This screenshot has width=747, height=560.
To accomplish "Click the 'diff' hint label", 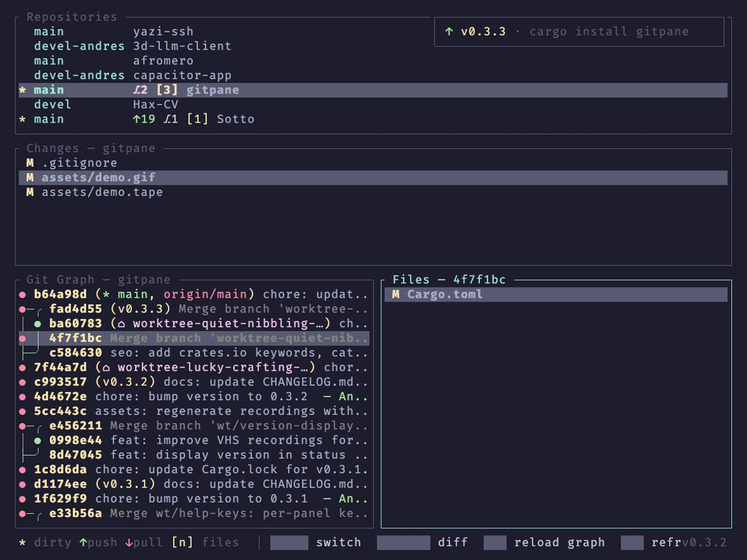I will click(x=453, y=543).
